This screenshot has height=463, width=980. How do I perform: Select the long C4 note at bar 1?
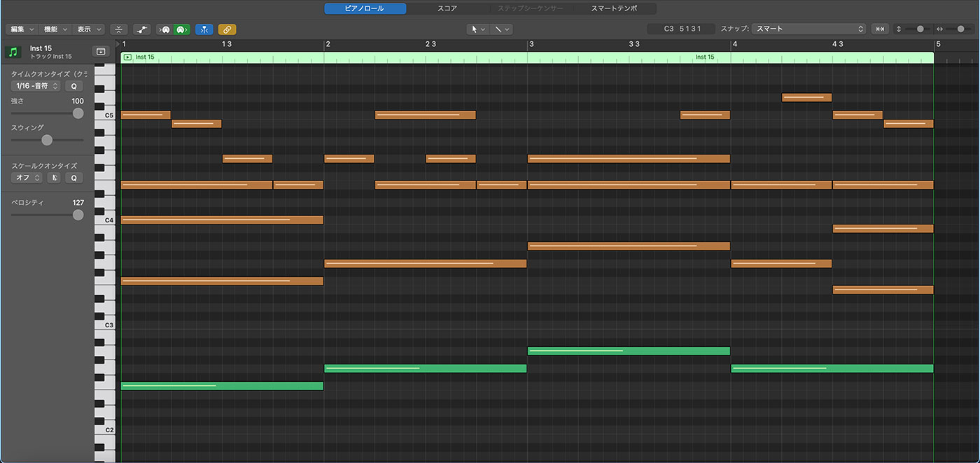click(222, 220)
